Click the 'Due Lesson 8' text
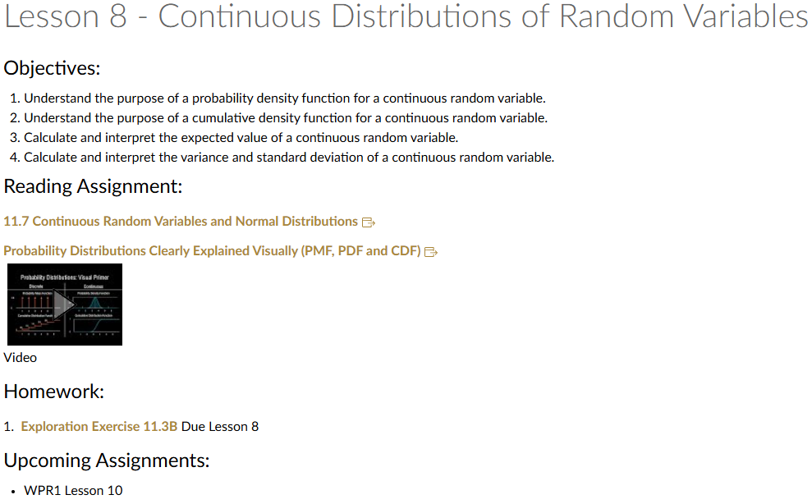 point(220,427)
